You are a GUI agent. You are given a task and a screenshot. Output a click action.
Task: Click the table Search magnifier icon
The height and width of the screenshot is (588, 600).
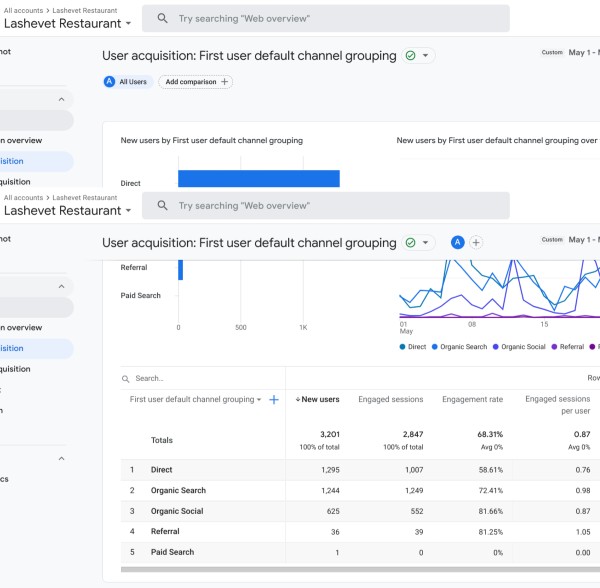[x=126, y=379]
